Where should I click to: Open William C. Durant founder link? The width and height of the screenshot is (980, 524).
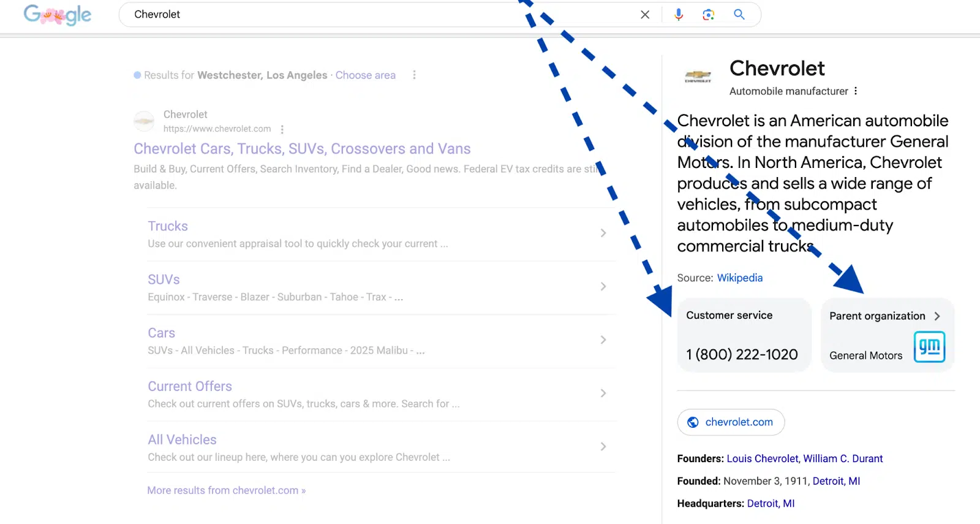tap(843, 458)
